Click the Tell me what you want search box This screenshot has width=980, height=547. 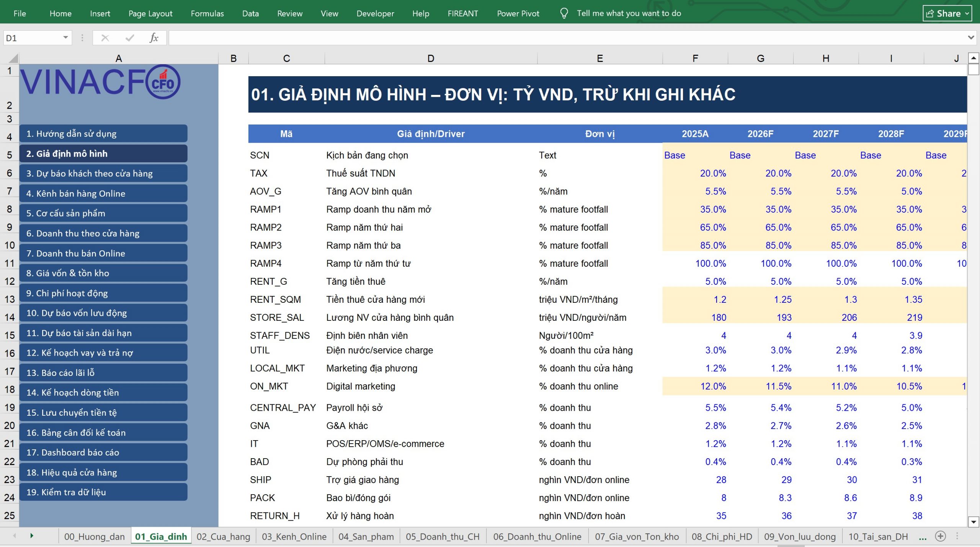point(629,13)
